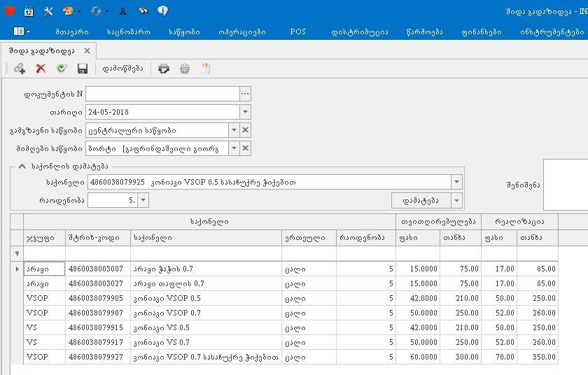Select barcode cell 4860038079927
Image resolution: width=588 pixels, height=375 pixels.
tap(98, 357)
